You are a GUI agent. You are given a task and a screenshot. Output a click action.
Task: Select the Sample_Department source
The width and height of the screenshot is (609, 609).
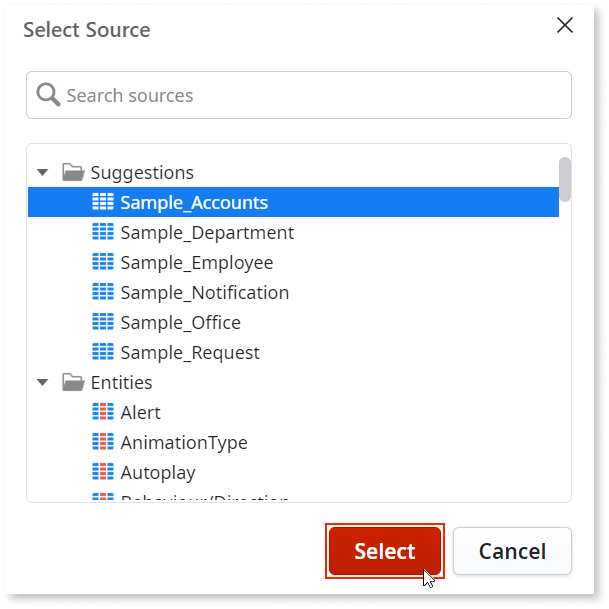(207, 232)
